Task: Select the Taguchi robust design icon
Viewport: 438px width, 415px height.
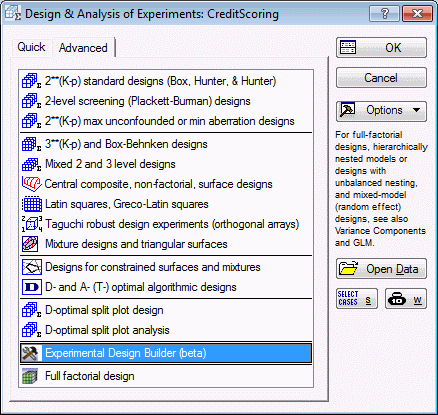Action: click(32, 224)
